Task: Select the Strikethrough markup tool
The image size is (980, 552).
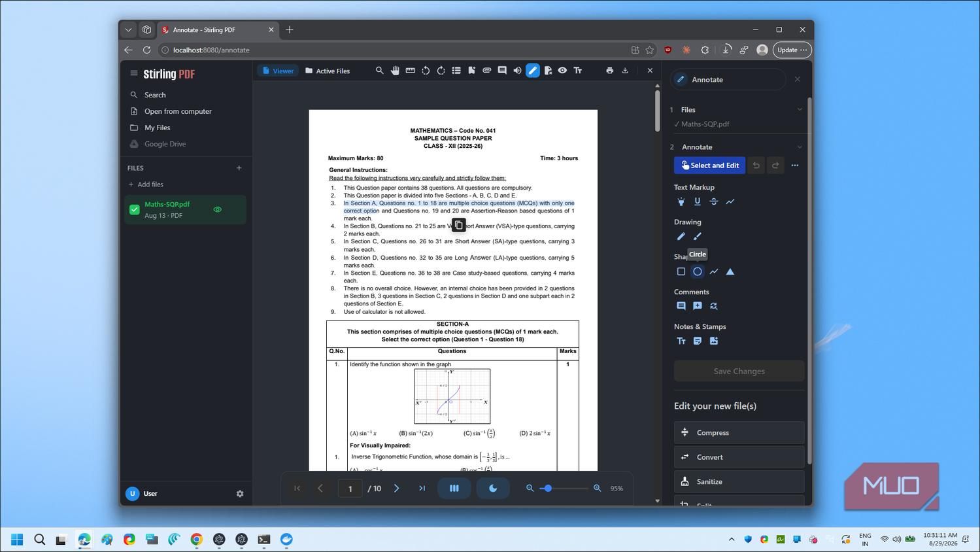Action: tap(714, 201)
